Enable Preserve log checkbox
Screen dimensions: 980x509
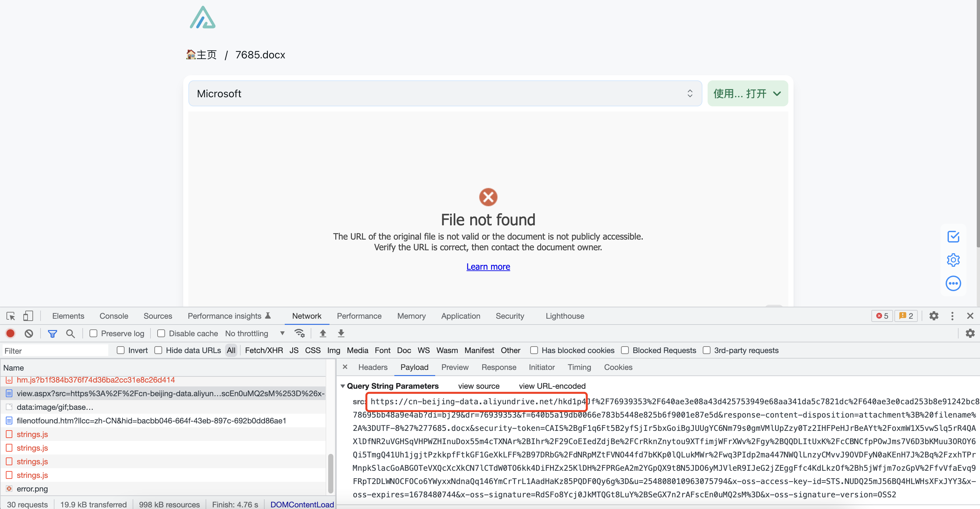coord(93,333)
